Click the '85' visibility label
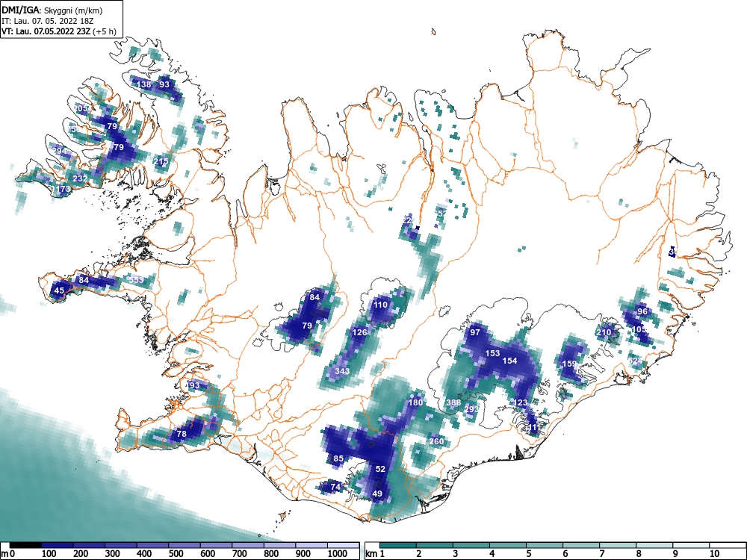 pyautogui.click(x=338, y=459)
